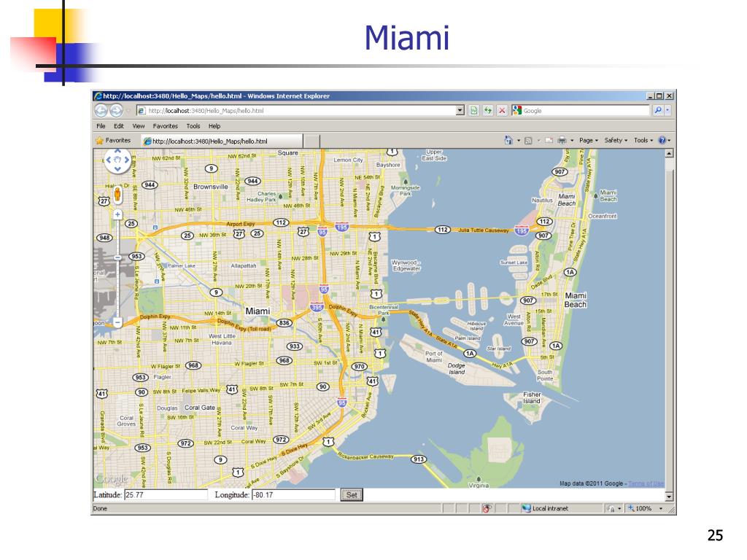Click the page scrollbar down arrow
747x560 pixels.
670,497
